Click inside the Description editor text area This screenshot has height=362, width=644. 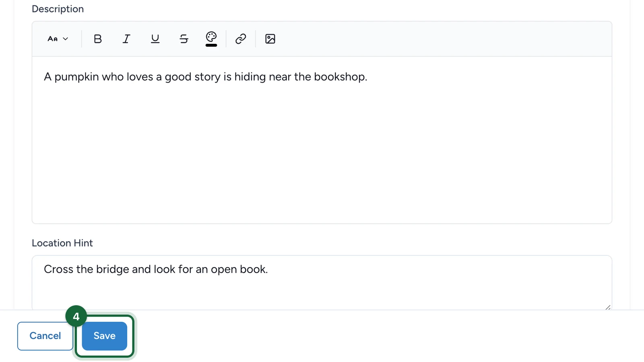322,140
